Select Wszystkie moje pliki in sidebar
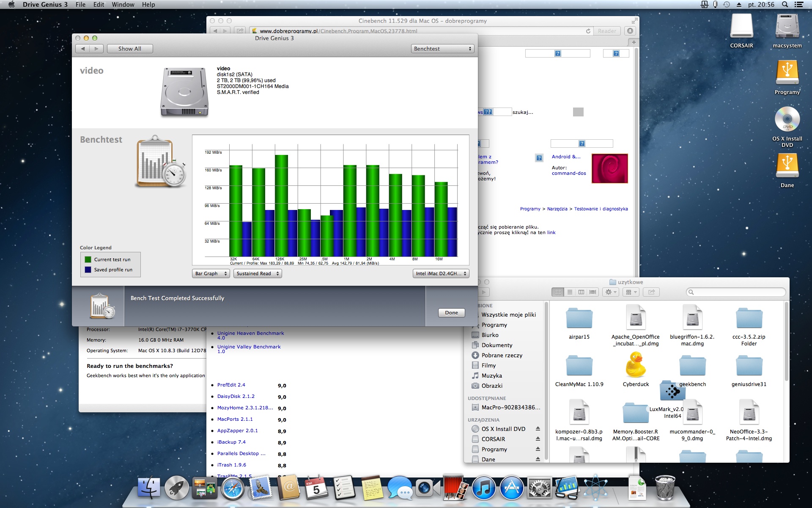The image size is (812, 508). pos(508,315)
